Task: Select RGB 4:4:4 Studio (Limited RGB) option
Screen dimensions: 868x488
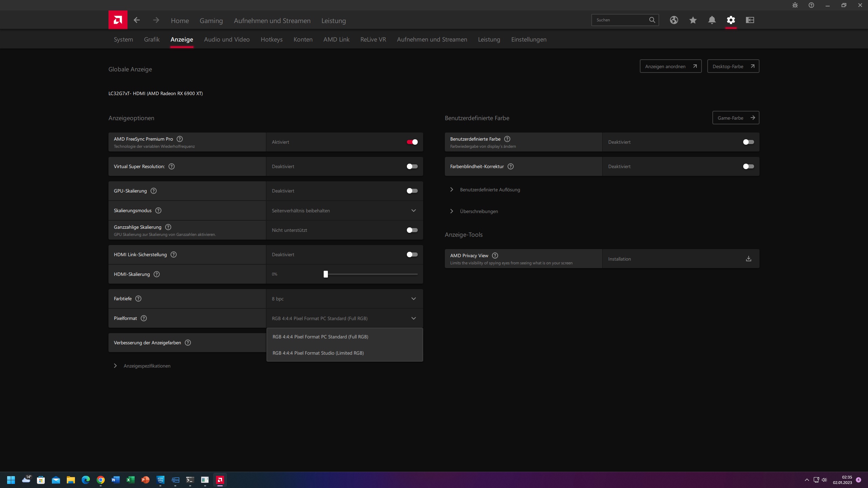Action: 318,353
